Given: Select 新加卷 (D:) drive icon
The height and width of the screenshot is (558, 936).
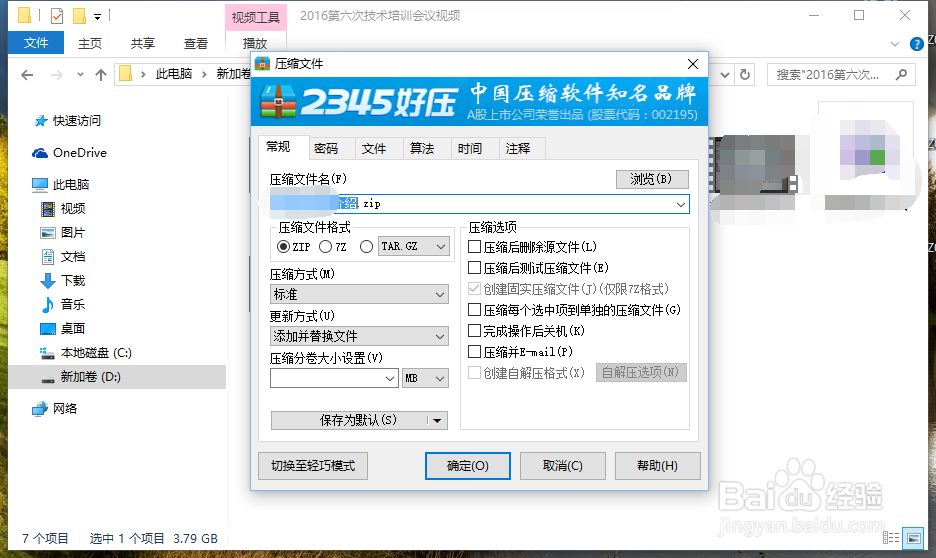Looking at the screenshot, I should (x=48, y=379).
